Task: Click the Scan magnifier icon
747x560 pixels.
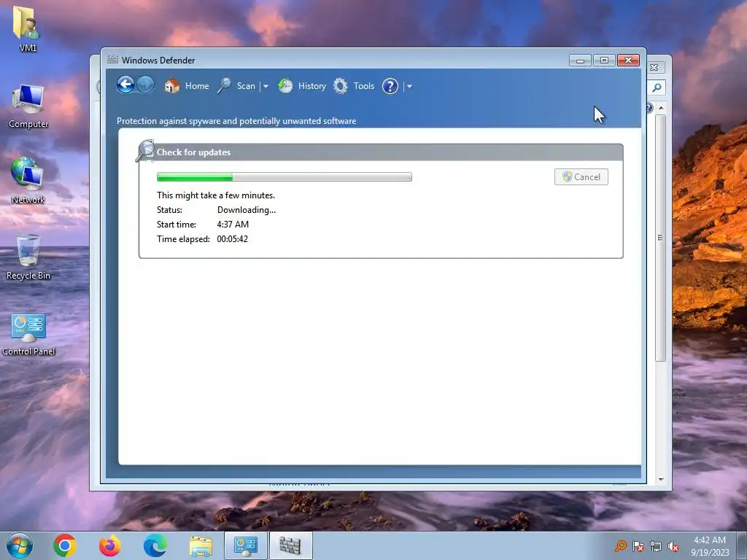Action: pyautogui.click(x=225, y=86)
